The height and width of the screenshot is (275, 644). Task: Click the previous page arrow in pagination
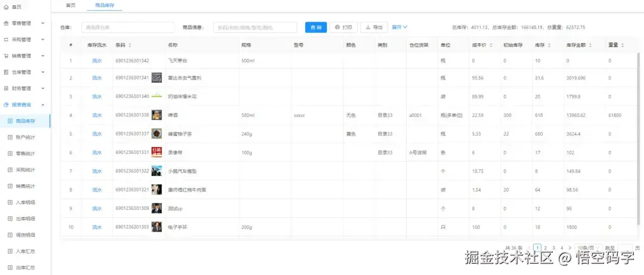click(x=528, y=248)
